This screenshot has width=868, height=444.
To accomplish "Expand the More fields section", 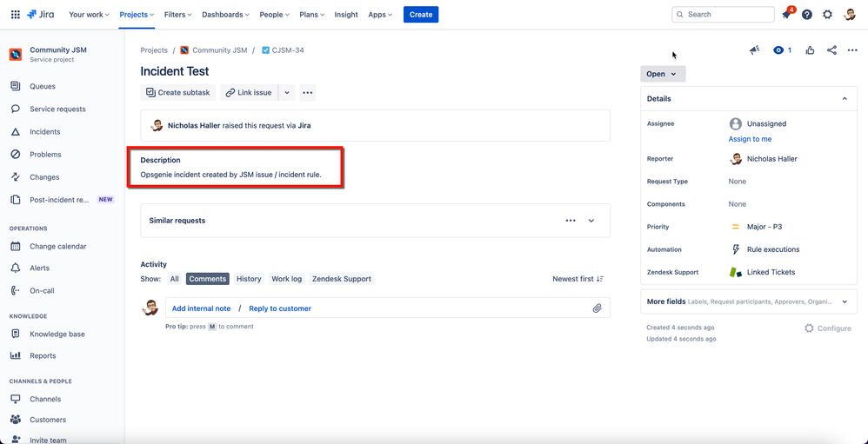I will 845,302.
